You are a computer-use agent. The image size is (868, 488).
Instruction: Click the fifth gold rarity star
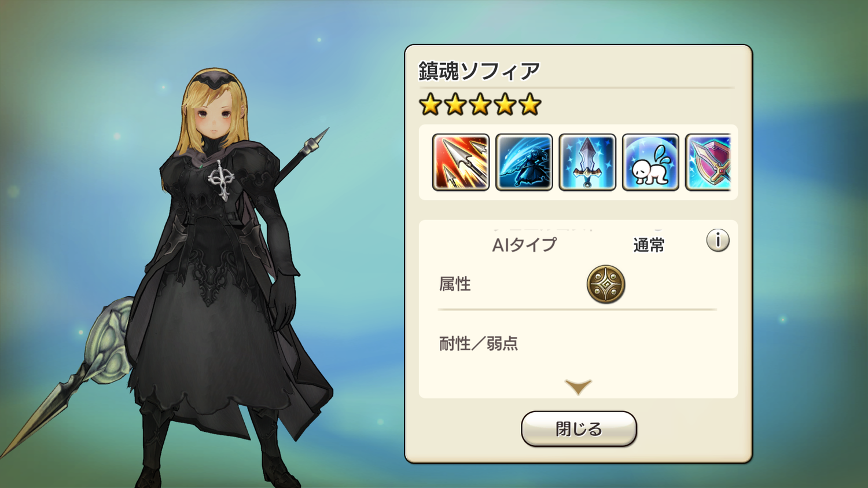click(530, 105)
